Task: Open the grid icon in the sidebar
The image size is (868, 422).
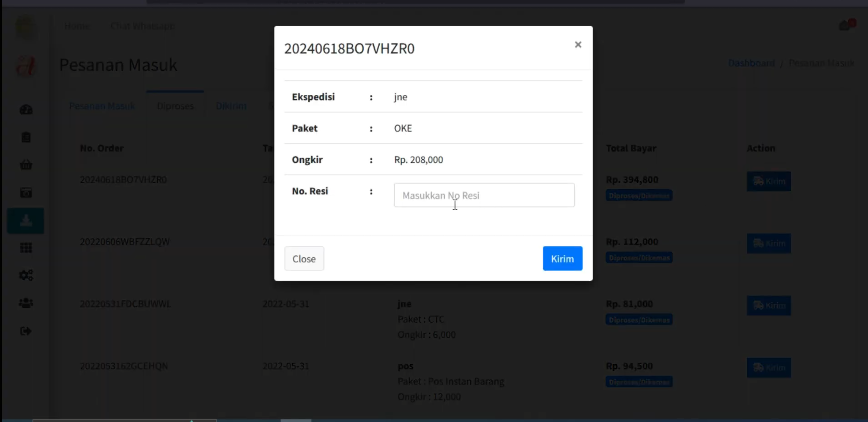Action: (26, 248)
